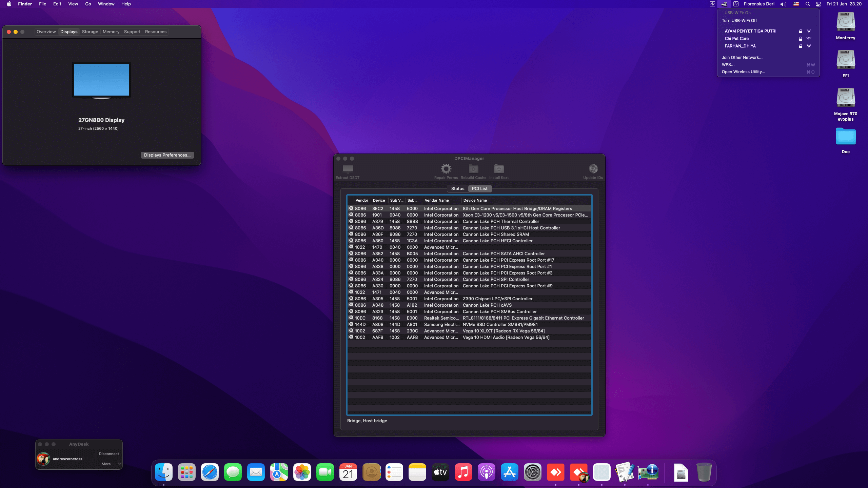868x488 pixels.
Task: Click the Install Kext icon
Action: point(498,171)
